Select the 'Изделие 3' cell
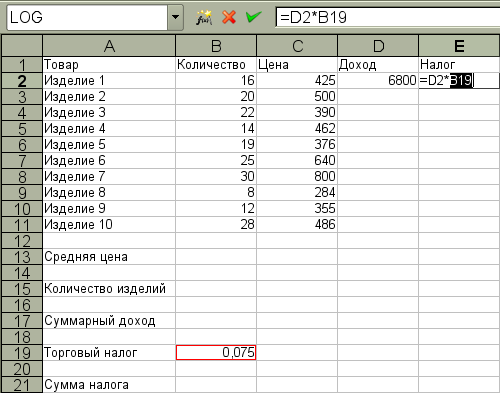Screen dimensions: 500x393 click(109, 113)
